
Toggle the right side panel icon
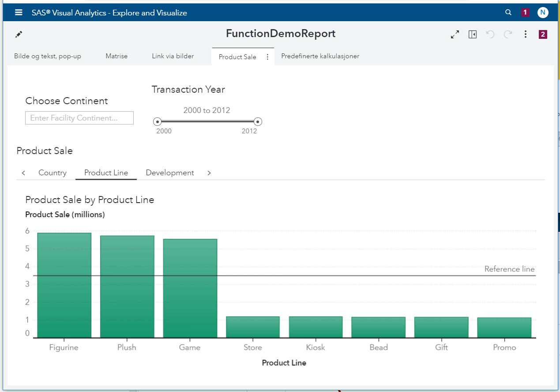(473, 34)
